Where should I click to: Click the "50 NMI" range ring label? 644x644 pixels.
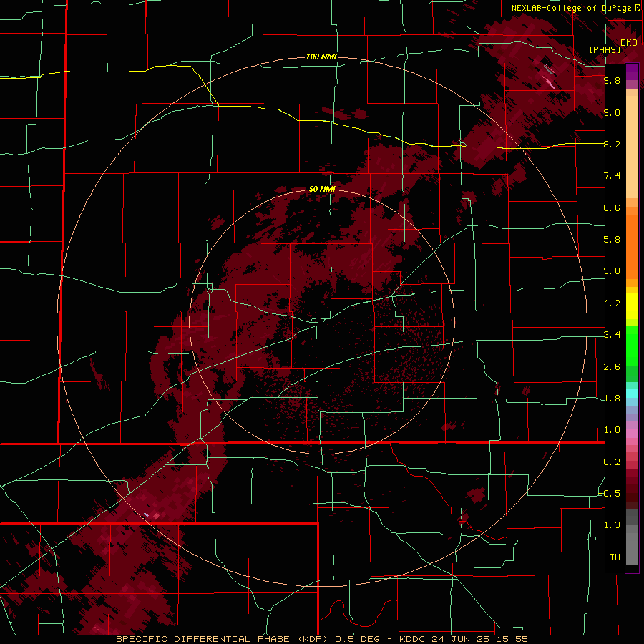point(322,190)
